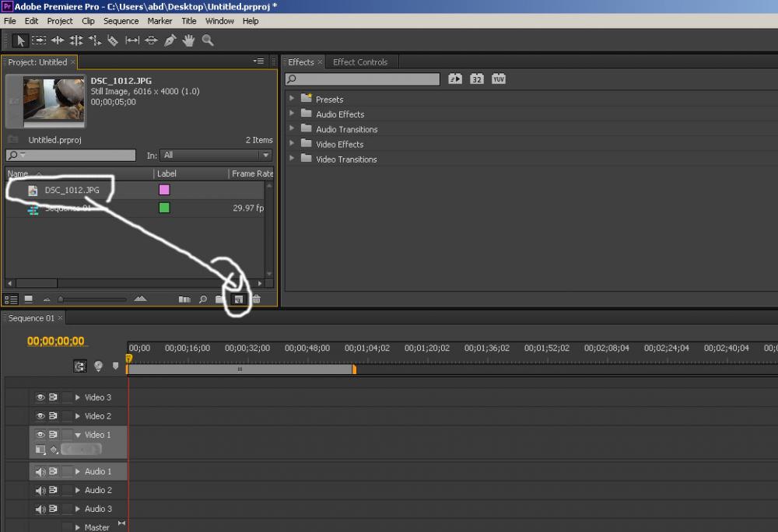
Task: Mute Audio 1 track speaker
Action: [x=40, y=471]
